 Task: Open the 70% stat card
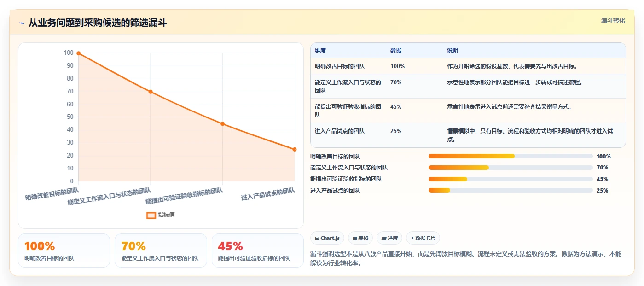click(x=161, y=251)
